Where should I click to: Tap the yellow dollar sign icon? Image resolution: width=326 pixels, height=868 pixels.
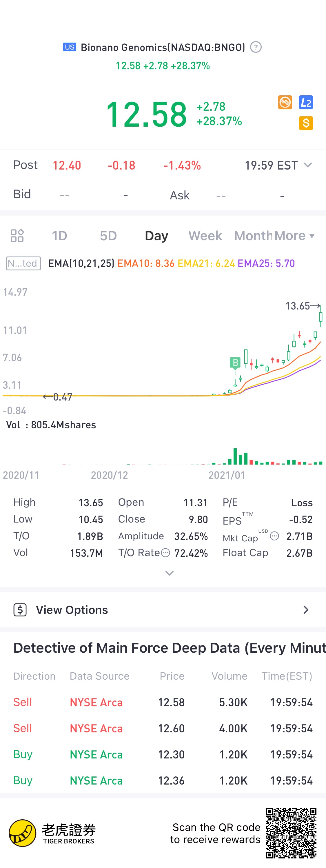306,123
